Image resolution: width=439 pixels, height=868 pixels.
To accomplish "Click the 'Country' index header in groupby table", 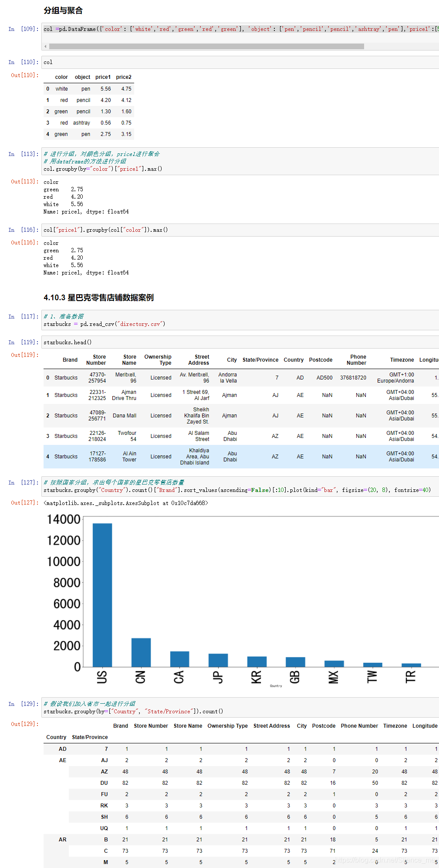I will tap(56, 737).
